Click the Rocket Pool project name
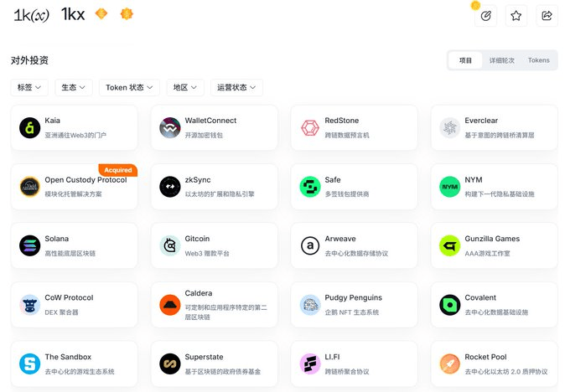Image resolution: width=570 pixels, height=392 pixels. 485,357
